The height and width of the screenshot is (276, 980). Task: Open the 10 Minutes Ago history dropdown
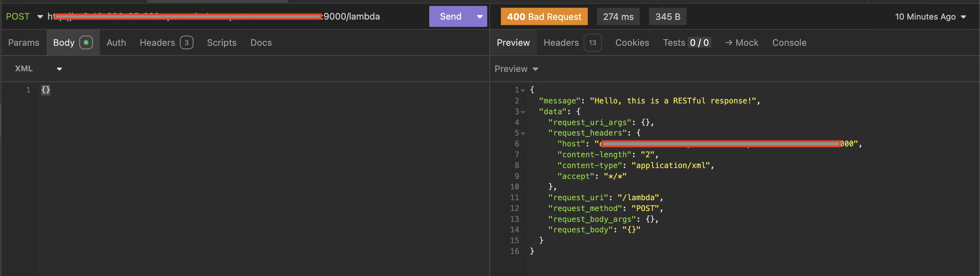pyautogui.click(x=930, y=16)
